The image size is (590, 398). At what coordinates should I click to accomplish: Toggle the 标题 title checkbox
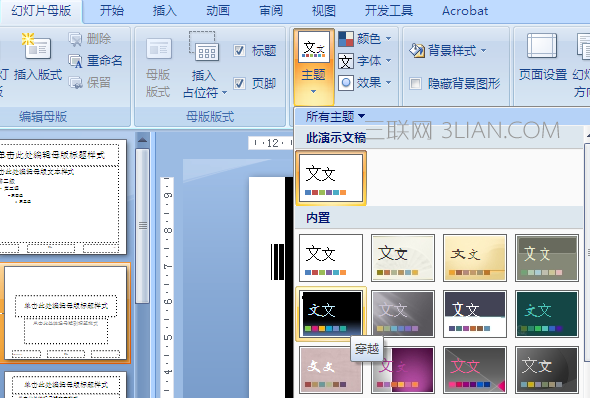pos(239,50)
